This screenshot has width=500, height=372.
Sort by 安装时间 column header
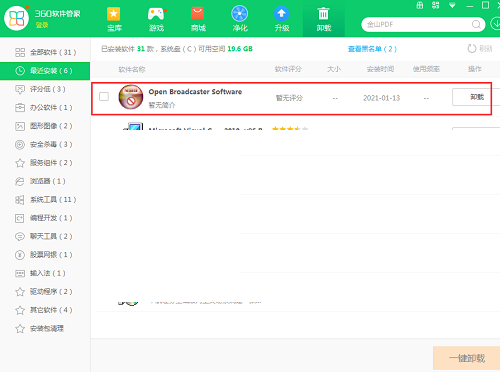pos(380,69)
